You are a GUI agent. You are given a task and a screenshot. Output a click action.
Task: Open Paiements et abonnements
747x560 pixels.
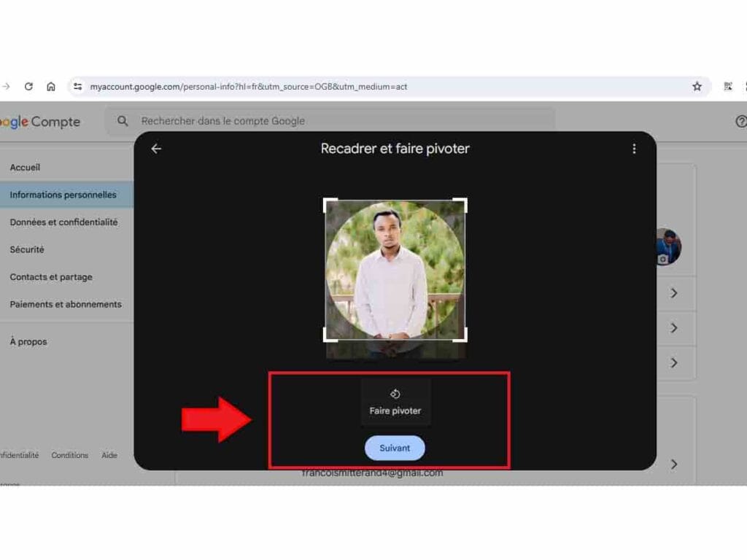(x=66, y=304)
